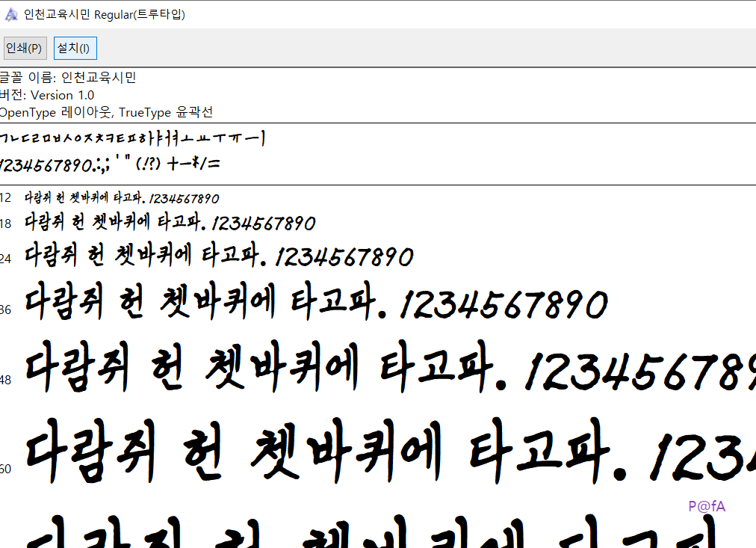
Task: Click the 18-point sample sentence
Action: coord(170,222)
